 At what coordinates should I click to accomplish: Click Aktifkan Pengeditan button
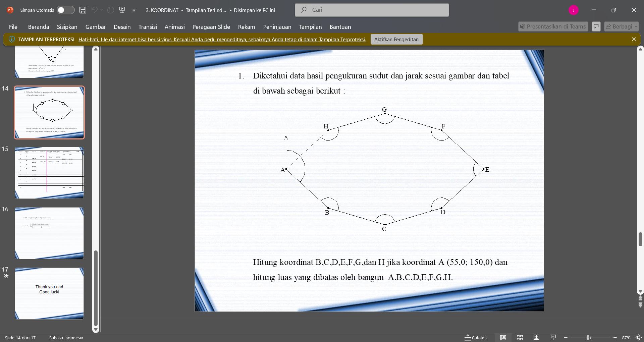(396, 39)
